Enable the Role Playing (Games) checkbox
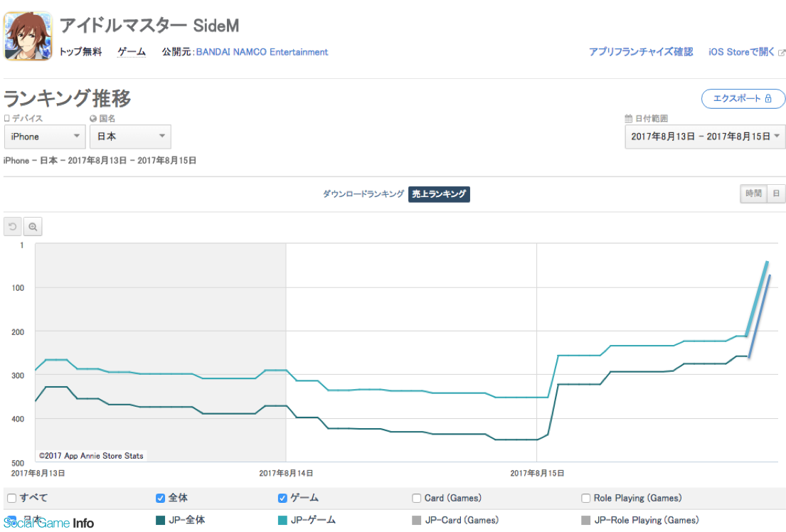The height and width of the screenshot is (532, 786). pos(585,498)
